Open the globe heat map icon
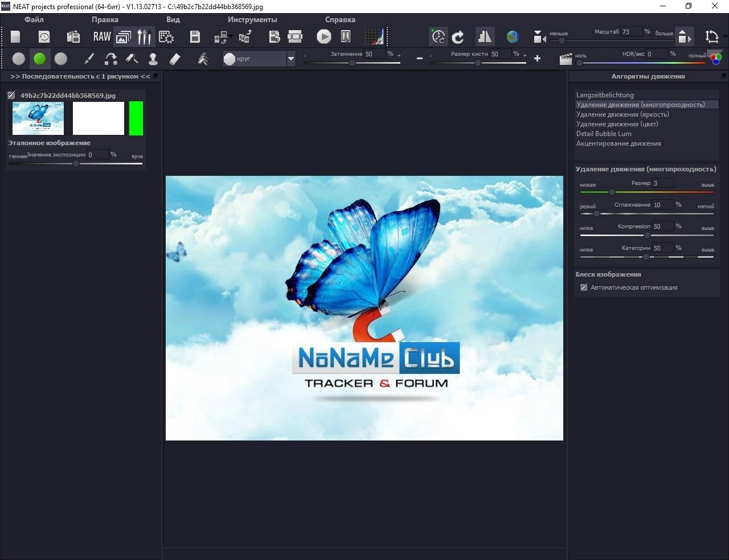Viewport: 729px width, 560px height. pyautogui.click(x=513, y=37)
